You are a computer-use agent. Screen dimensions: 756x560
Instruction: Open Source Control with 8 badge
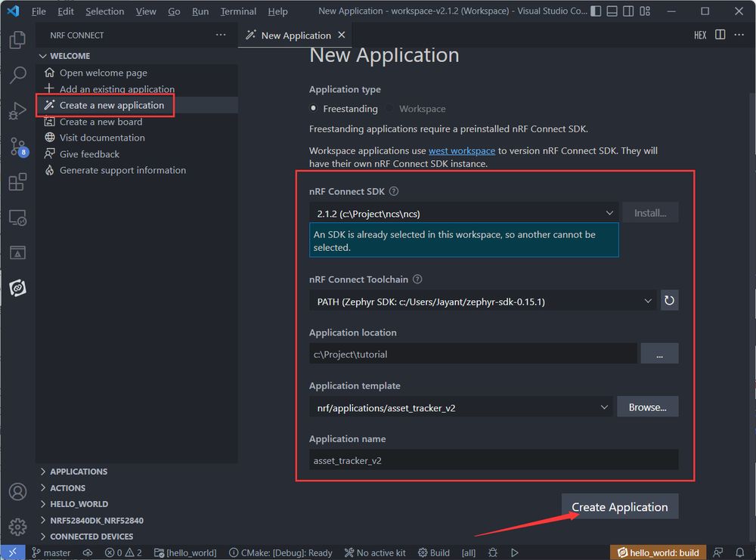point(18,147)
